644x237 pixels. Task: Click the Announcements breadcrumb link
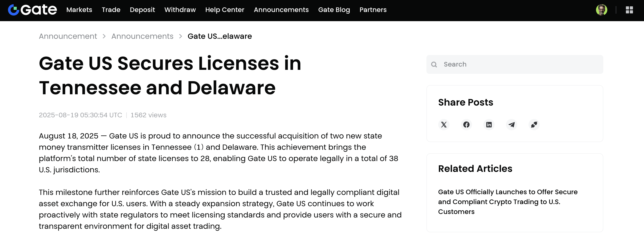(142, 36)
